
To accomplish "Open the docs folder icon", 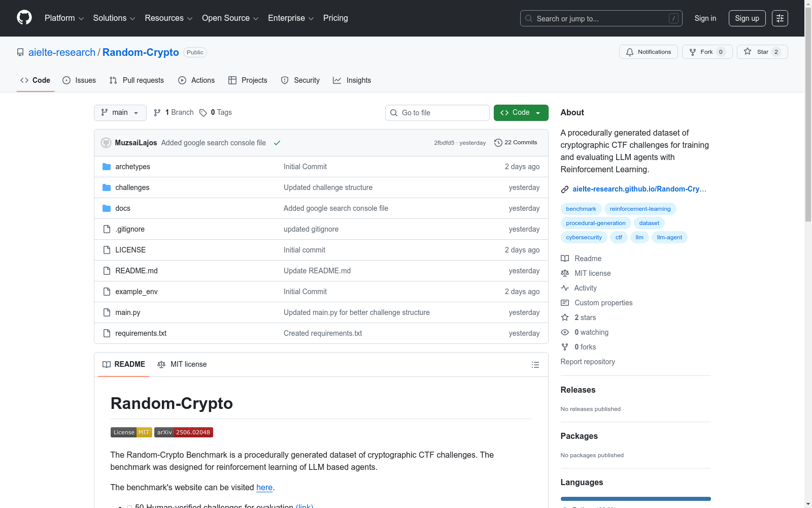I will click(107, 208).
